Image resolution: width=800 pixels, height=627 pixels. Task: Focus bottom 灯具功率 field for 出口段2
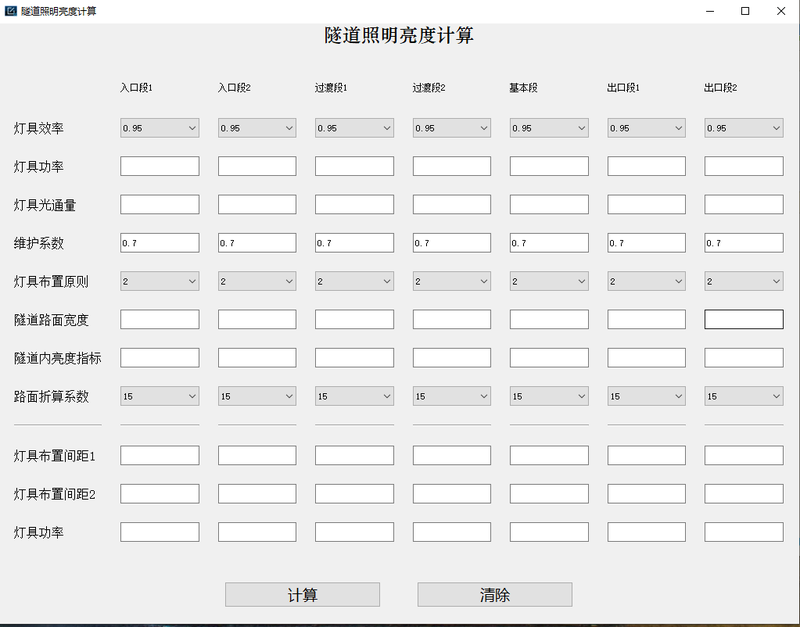744,532
